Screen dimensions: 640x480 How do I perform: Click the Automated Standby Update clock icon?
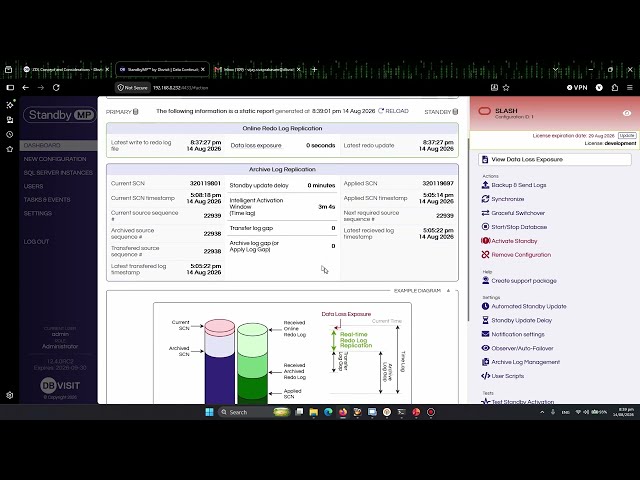pos(485,306)
